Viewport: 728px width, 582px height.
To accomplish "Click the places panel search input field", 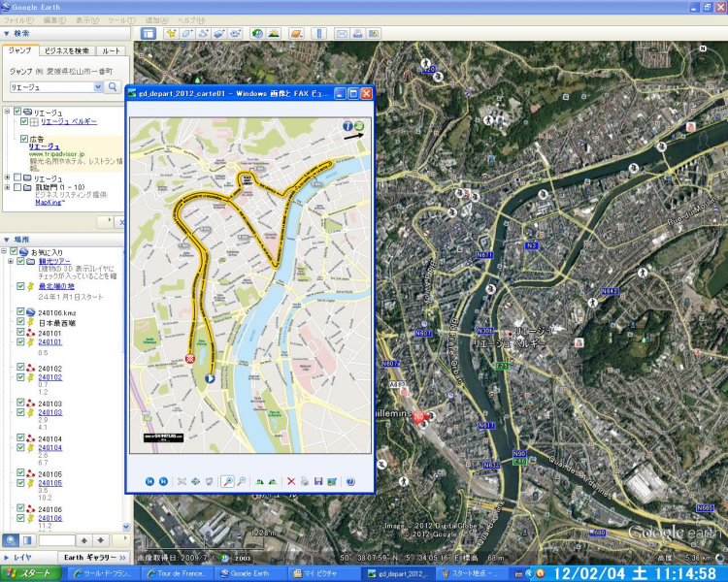I will pyautogui.click(x=56, y=540).
